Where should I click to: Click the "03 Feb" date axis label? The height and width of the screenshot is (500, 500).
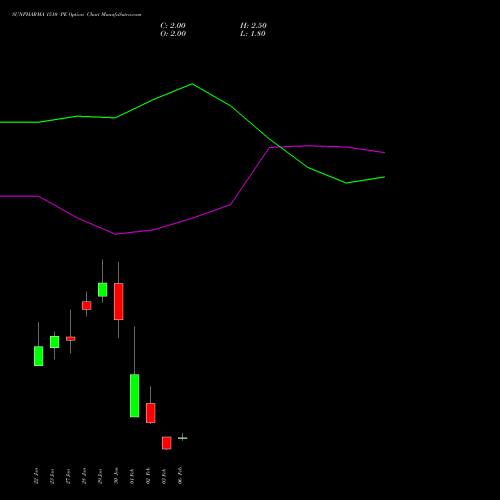[x=164, y=476]
